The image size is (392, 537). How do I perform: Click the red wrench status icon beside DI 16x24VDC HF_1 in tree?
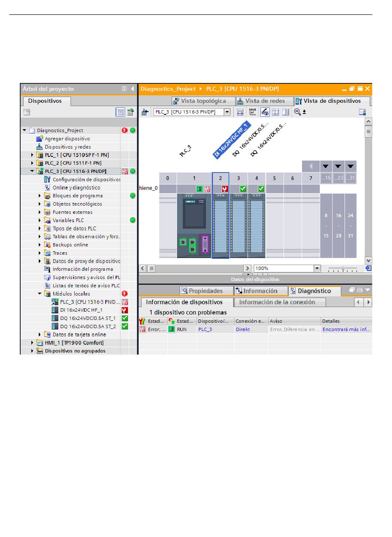125,310
